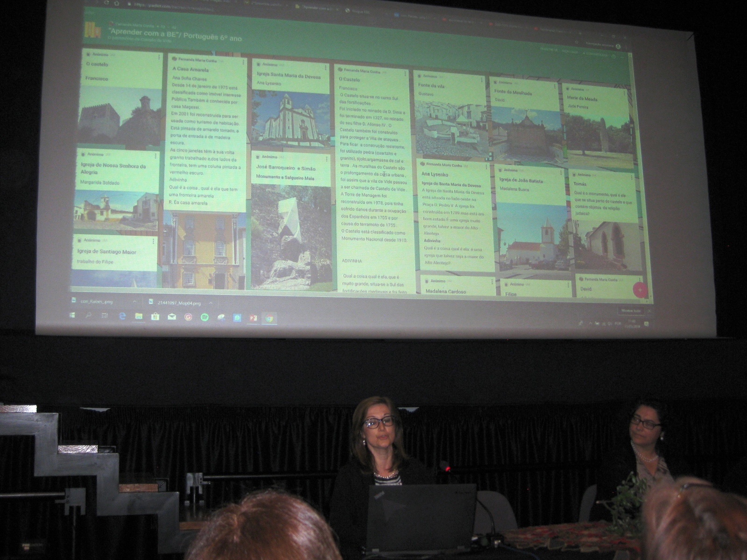Open Microsoft Store from the taskbar
Screen dimensions: 747x560
point(155,316)
